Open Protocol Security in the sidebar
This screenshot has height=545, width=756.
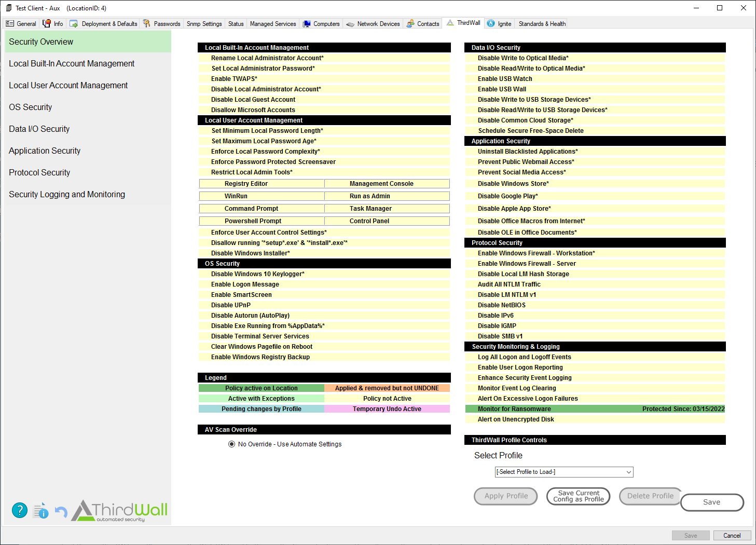88,172
